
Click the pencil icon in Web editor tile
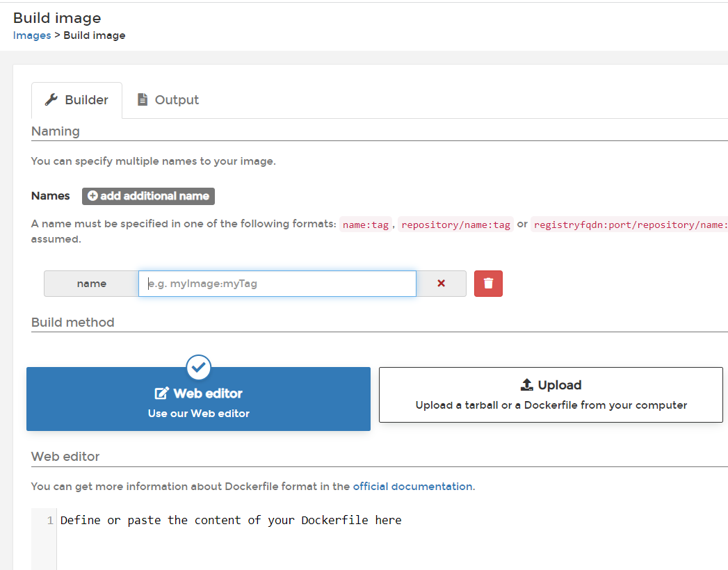pos(161,393)
